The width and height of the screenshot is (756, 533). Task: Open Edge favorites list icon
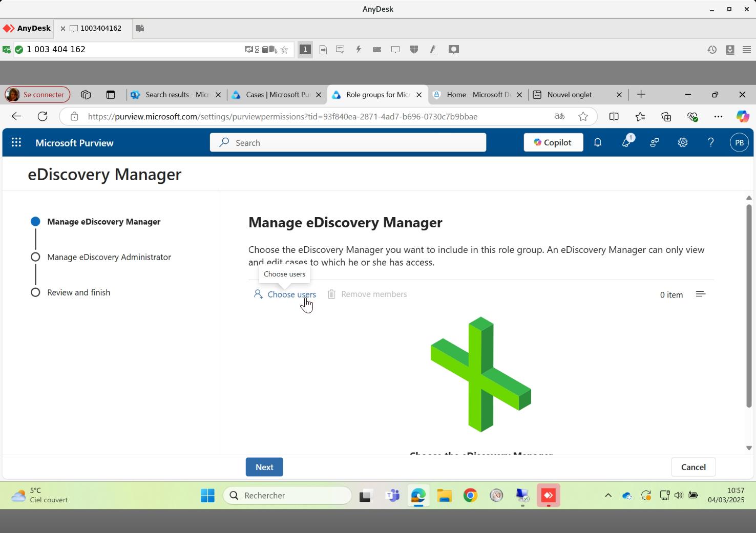pyautogui.click(x=640, y=117)
